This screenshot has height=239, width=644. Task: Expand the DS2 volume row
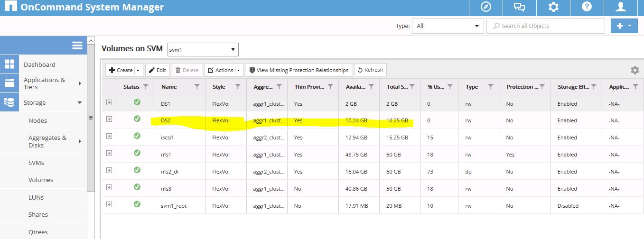(x=109, y=119)
